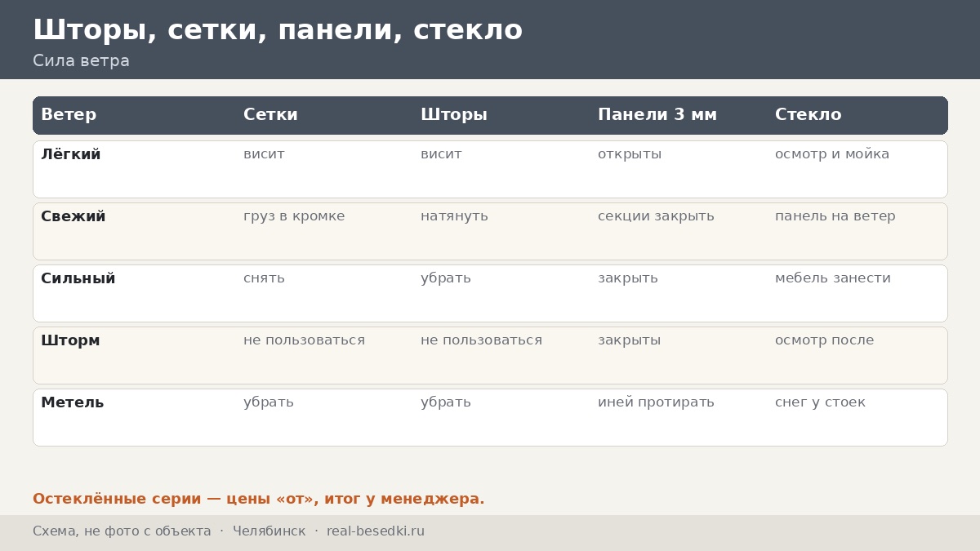Select the 'иней протирать' cell
The height and width of the screenshot is (551, 980).
point(656,402)
